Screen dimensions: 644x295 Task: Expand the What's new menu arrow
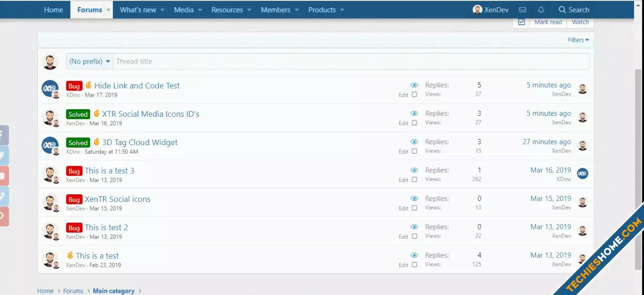162,10
